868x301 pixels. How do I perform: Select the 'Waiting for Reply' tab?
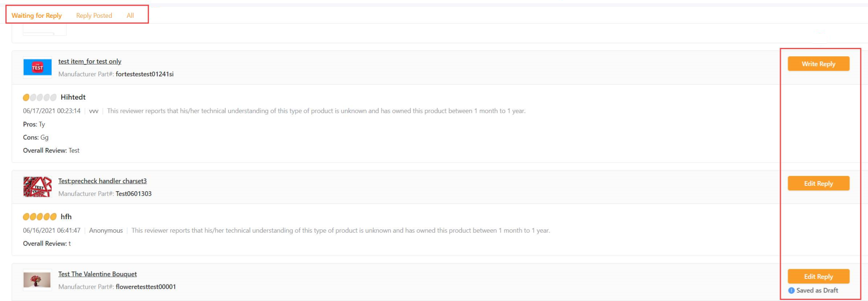tap(36, 15)
